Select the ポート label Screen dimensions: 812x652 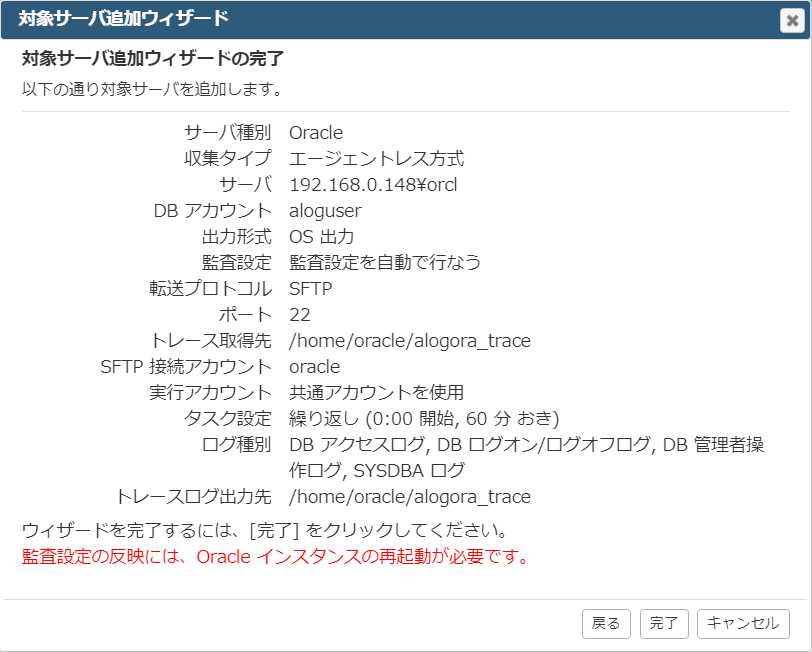coord(245,315)
